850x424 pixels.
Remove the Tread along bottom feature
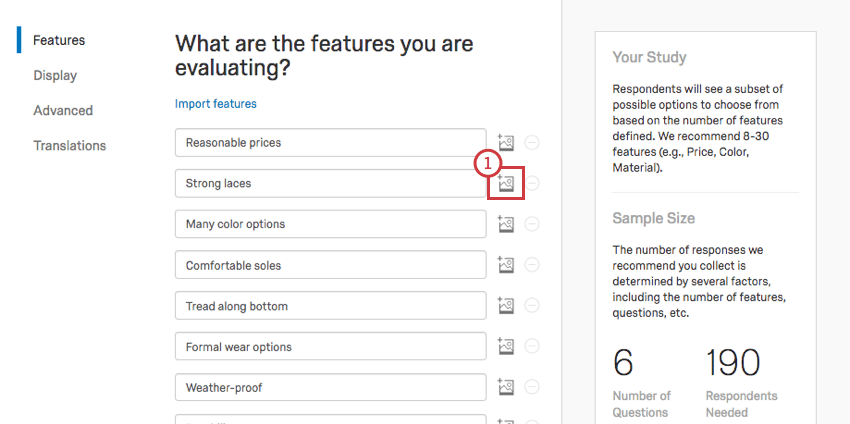tap(532, 306)
